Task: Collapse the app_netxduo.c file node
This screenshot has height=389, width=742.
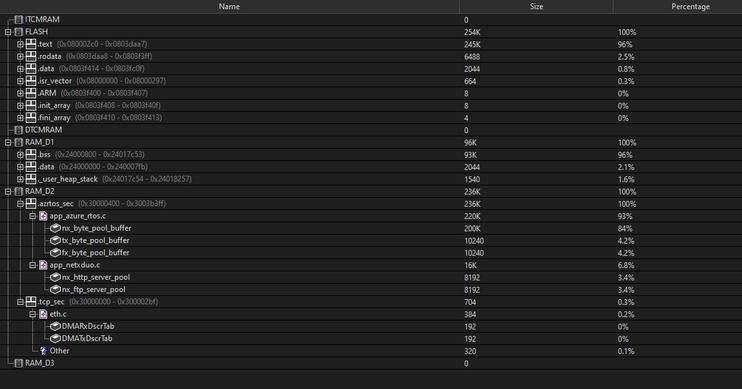Action: (32, 265)
